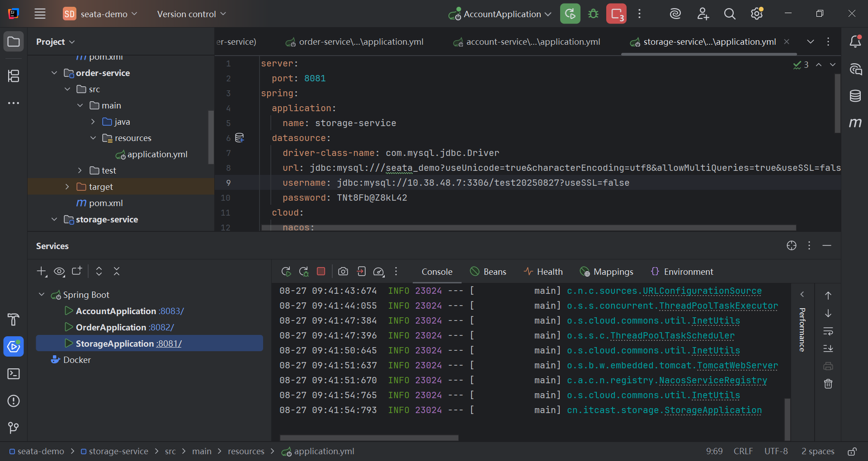Open OrderApplication port :8082/ link

[161, 327]
